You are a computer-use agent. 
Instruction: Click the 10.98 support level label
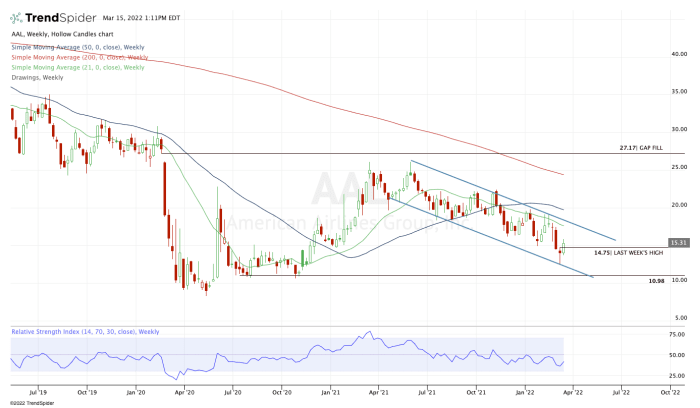(656, 281)
